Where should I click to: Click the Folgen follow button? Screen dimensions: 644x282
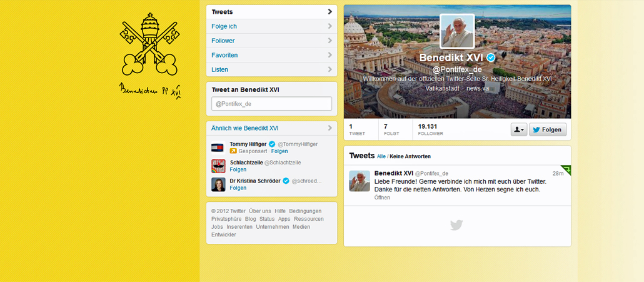pos(548,129)
